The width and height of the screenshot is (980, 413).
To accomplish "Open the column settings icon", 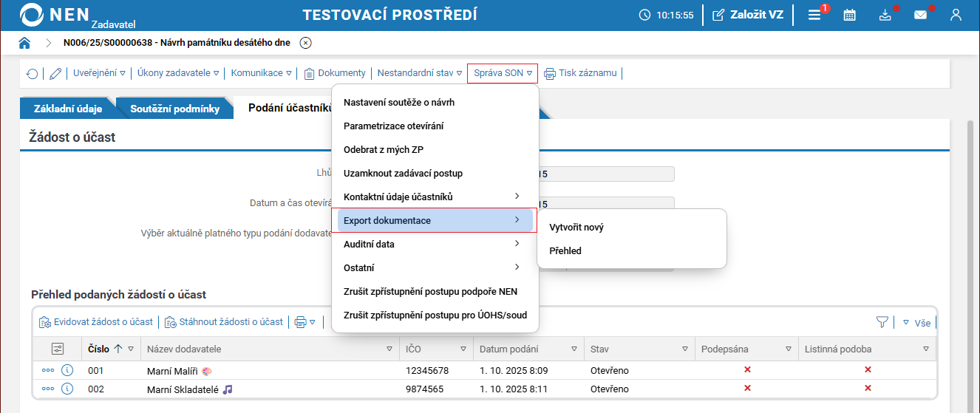I will (x=58, y=349).
